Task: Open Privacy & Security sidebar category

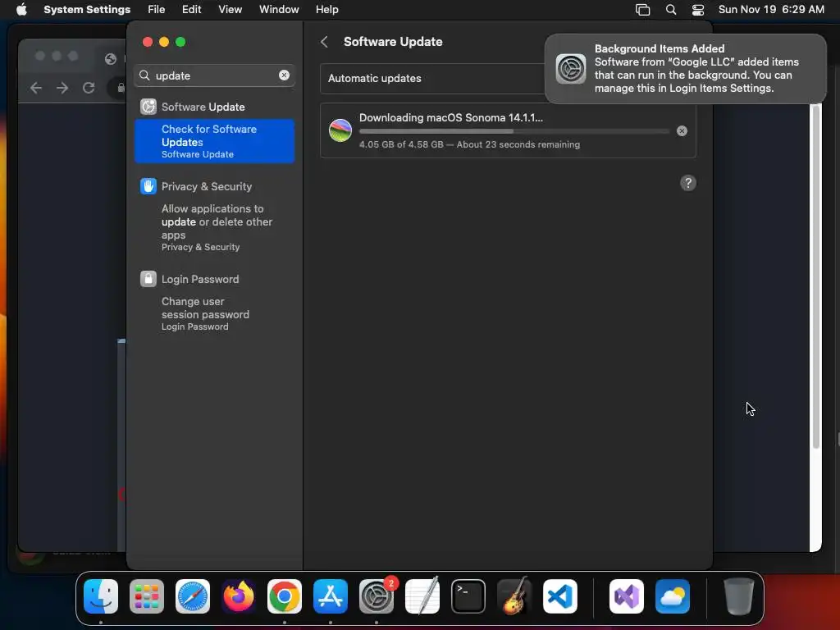Action: [x=214, y=186]
